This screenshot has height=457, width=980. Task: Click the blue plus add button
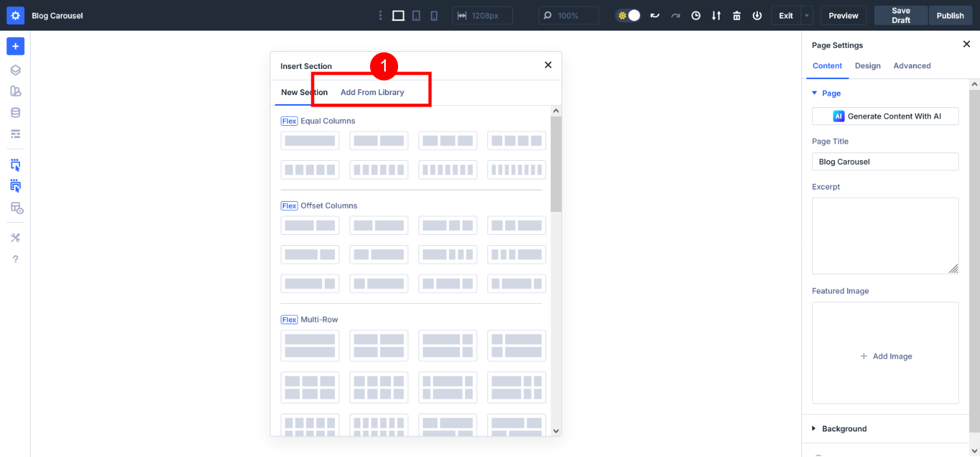15,46
